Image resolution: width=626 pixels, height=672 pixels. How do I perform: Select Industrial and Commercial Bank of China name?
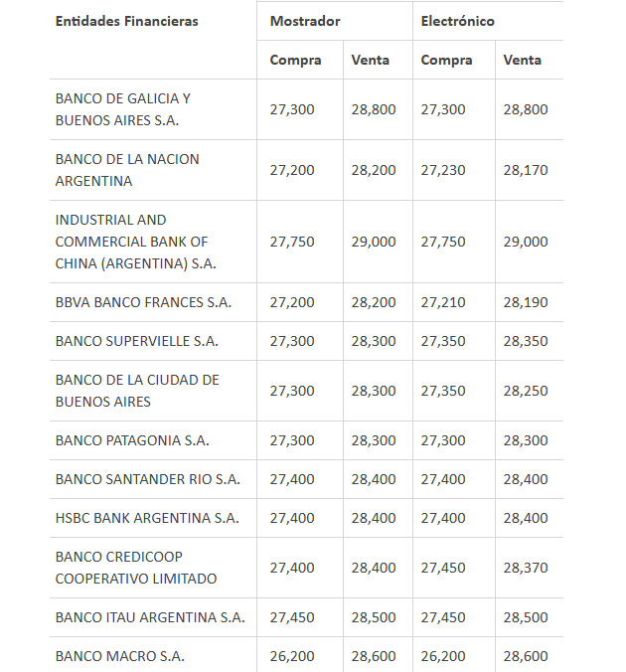135,242
